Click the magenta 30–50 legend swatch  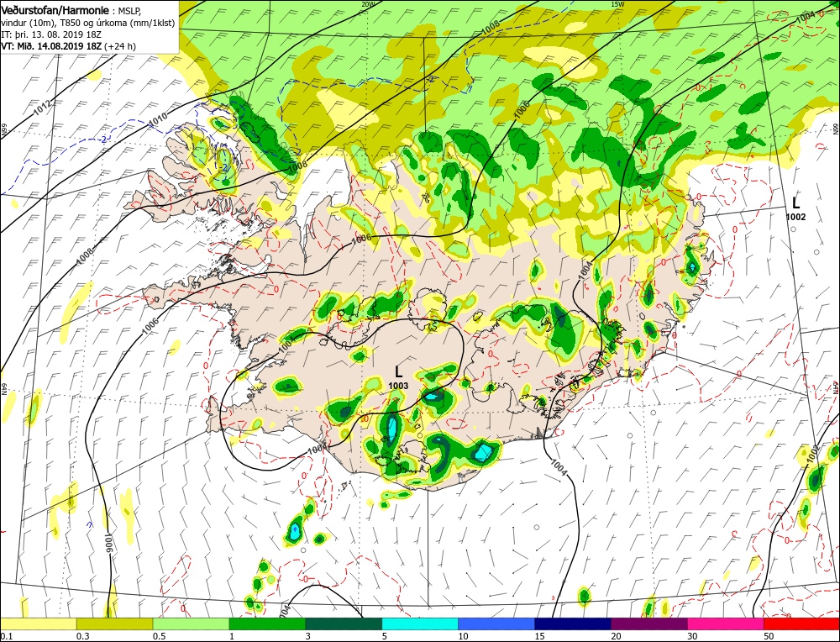pos(726,624)
